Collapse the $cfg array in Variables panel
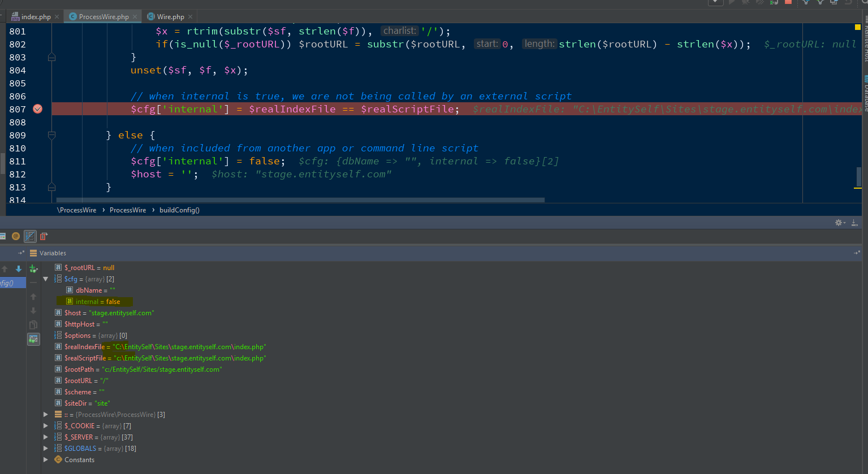868x474 pixels. [x=45, y=279]
